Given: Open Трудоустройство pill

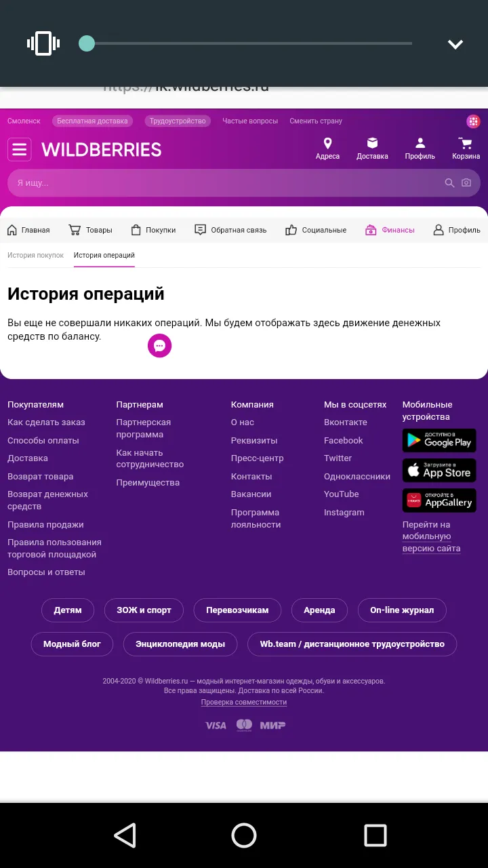Looking at the screenshot, I should coord(178,121).
